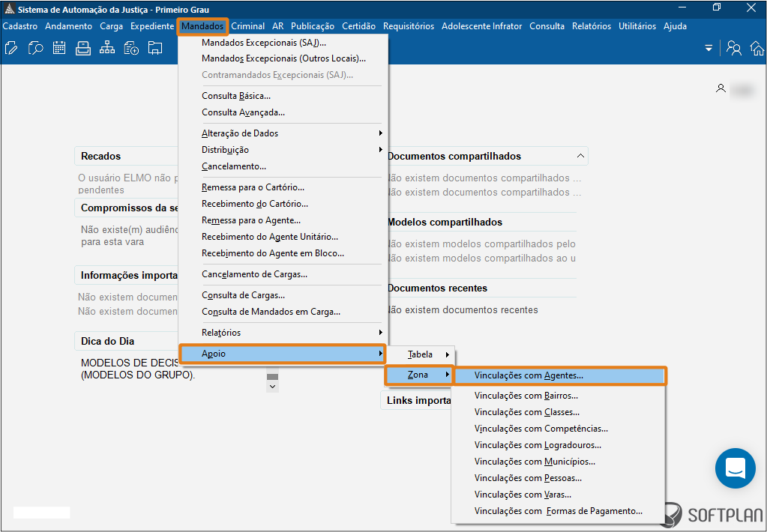
Task: Open the Ajuda menu
Action: [x=675, y=26]
